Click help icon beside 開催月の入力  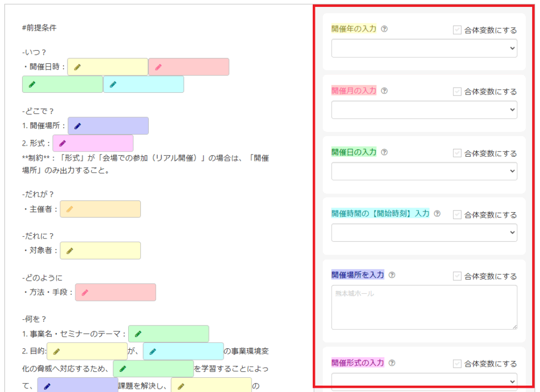click(x=384, y=91)
